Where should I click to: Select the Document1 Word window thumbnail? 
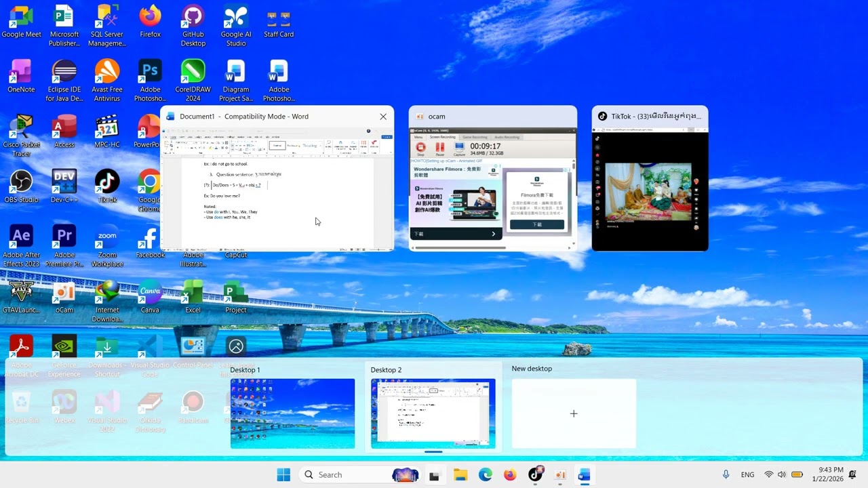(277, 179)
